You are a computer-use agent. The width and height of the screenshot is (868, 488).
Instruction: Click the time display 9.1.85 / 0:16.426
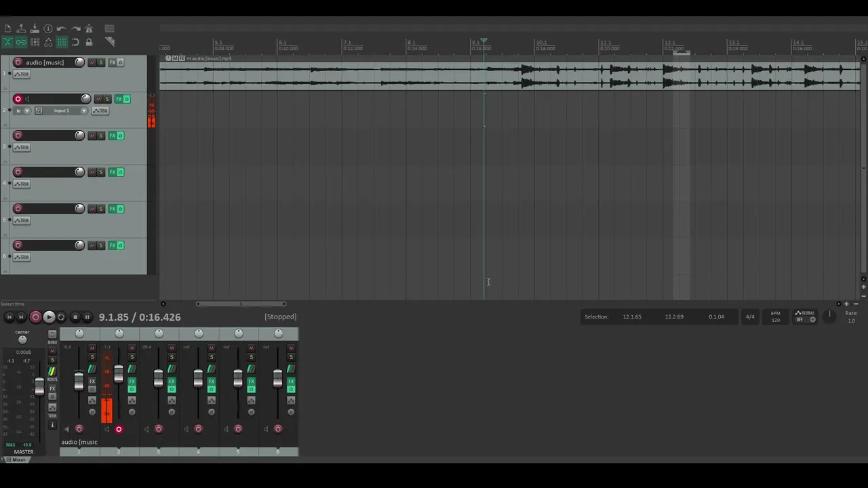pyautogui.click(x=140, y=317)
